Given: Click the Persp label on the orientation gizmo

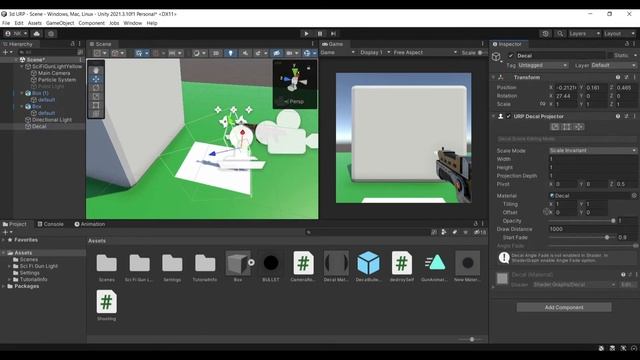Looking at the screenshot, I should (296, 101).
